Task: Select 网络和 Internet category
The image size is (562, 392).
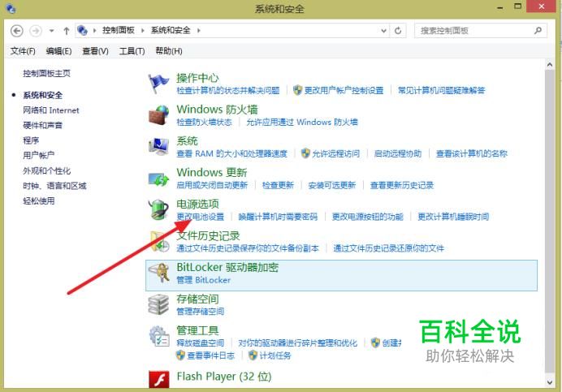Action: [x=51, y=110]
